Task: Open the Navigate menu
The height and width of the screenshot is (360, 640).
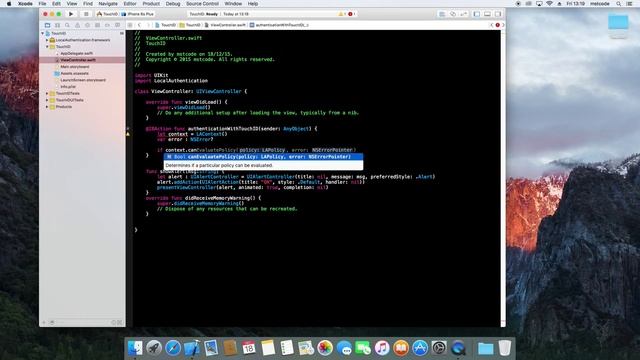Action: 108,4
